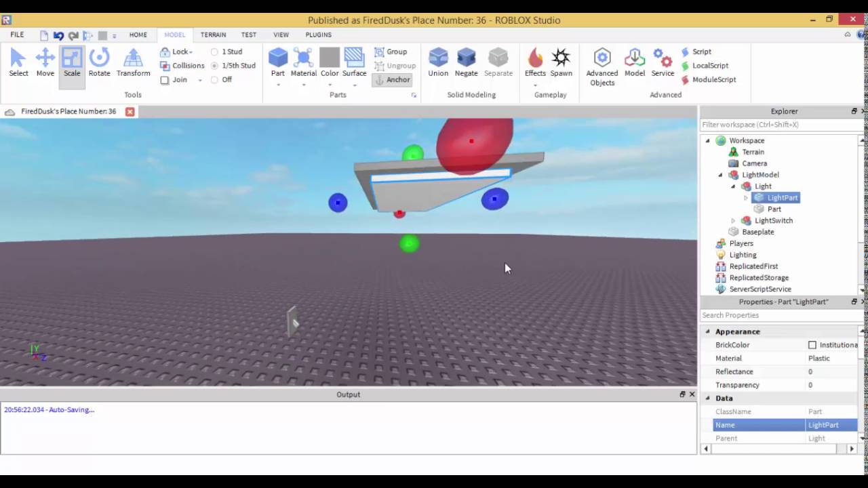Open the Lock dropdown arrow
Image resolution: width=868 pixels, height=488 pixels.
tap(191, 52)
